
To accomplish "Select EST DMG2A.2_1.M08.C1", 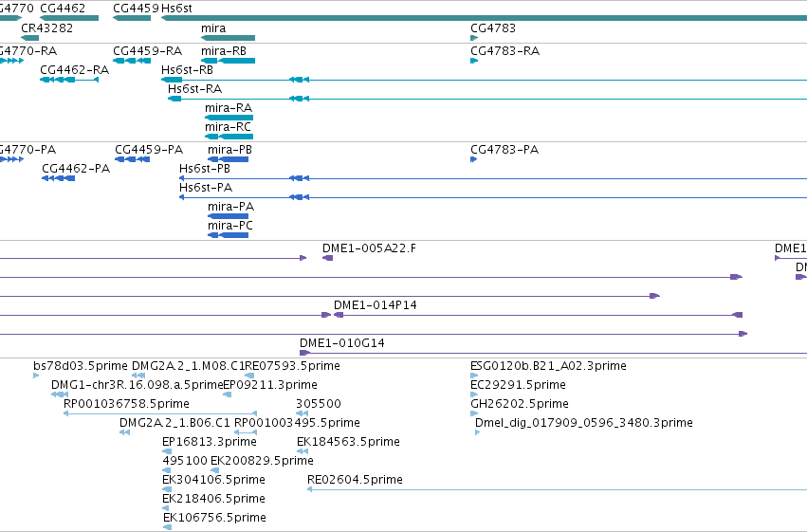I will pyautogui.click(x=138, y=376).
